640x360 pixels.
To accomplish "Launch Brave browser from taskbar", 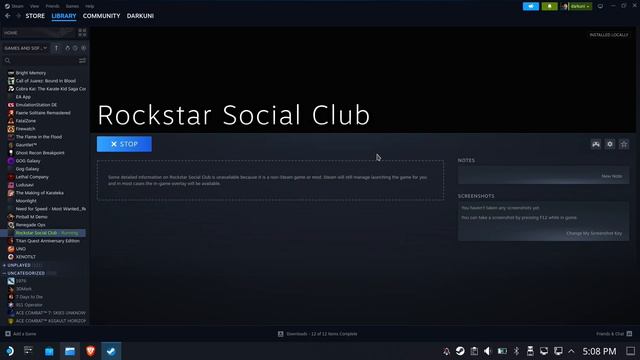I will coord(90,351).
